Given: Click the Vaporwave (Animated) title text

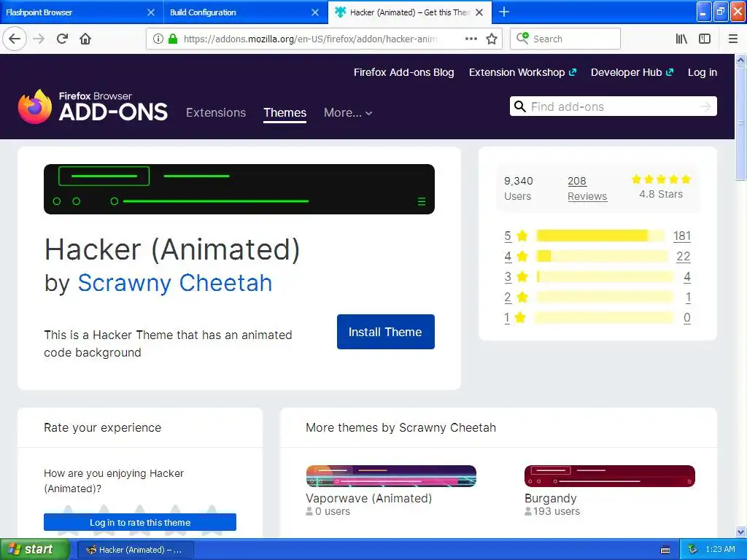Looking at the screenshot, I should tap(368, 498).
